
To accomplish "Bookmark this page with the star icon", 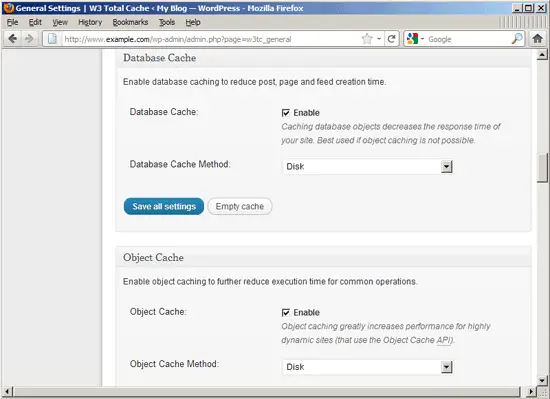I will tap(367, 39).
